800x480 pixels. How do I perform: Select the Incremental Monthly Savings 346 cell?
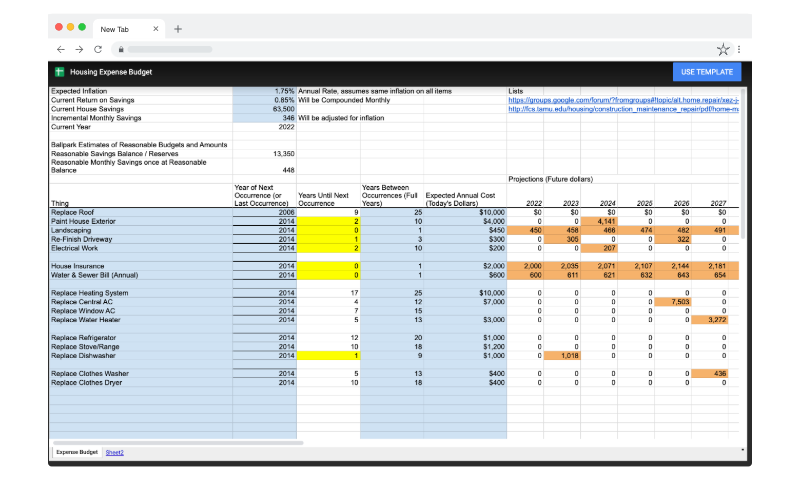[264, 118]
